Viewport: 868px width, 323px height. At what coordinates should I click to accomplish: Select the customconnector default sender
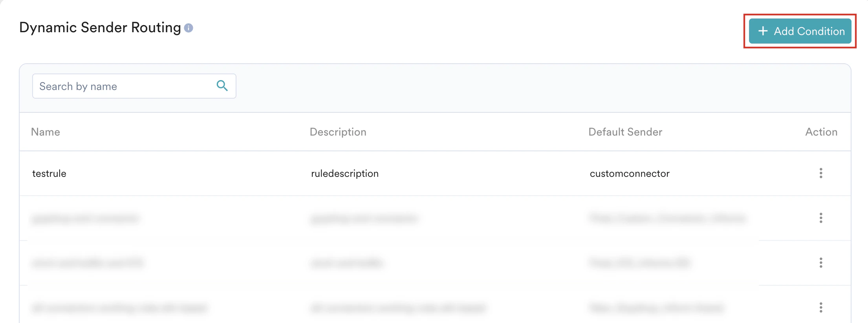pyautogui.click(x=630, y=173)
